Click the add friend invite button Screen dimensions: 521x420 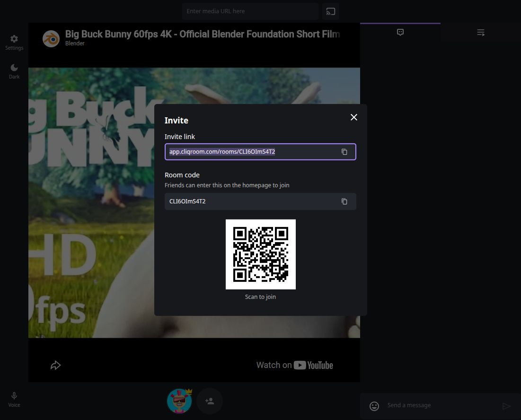tap(209, 401)
